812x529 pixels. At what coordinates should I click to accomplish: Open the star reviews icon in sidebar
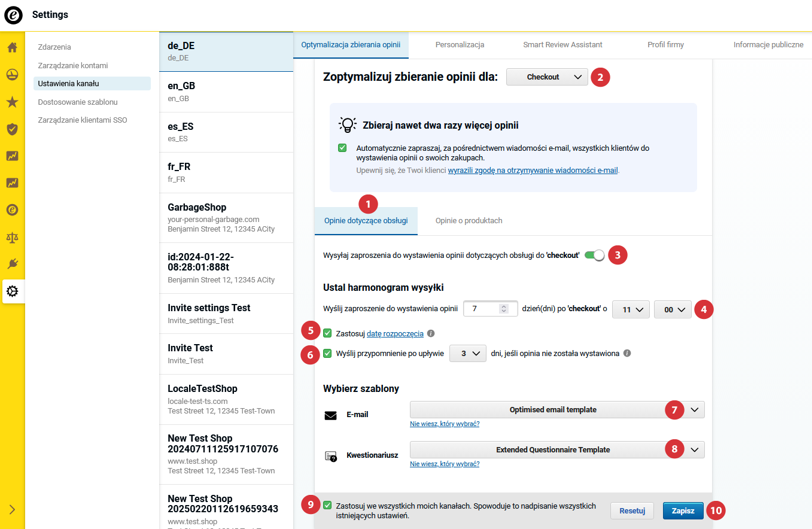coord(12,102)
